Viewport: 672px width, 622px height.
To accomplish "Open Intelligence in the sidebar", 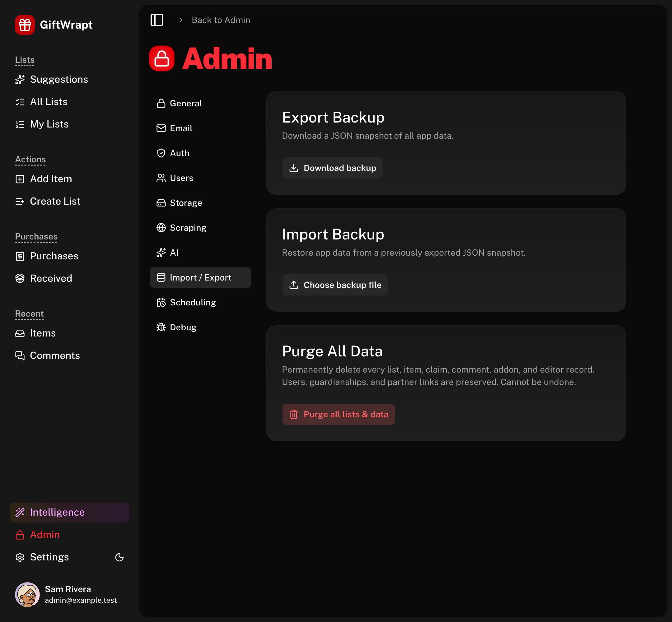I will click(69, 512).
